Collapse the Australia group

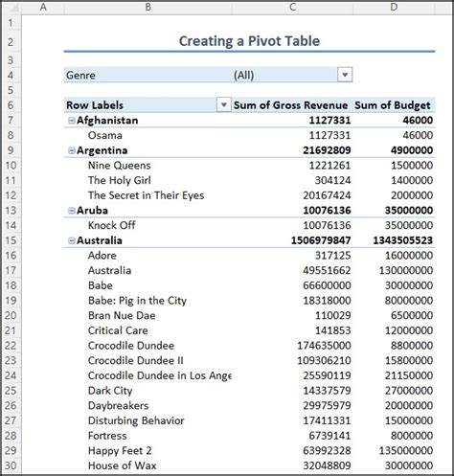point(72,240)
